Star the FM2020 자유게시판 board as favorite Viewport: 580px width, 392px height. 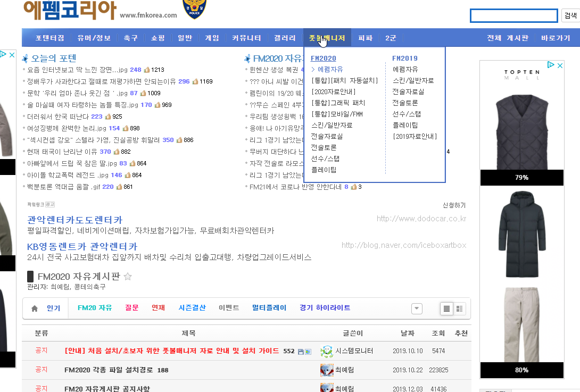pos(128,277)
